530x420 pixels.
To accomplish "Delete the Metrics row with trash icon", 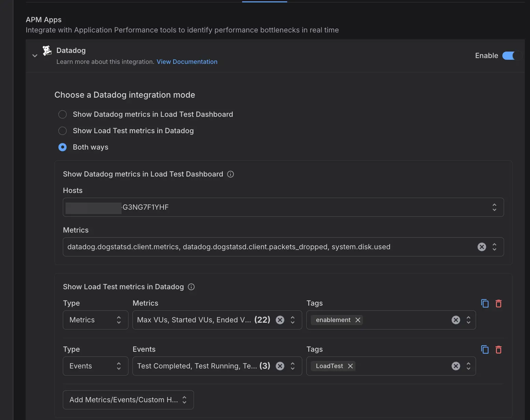I will point(499,303).
